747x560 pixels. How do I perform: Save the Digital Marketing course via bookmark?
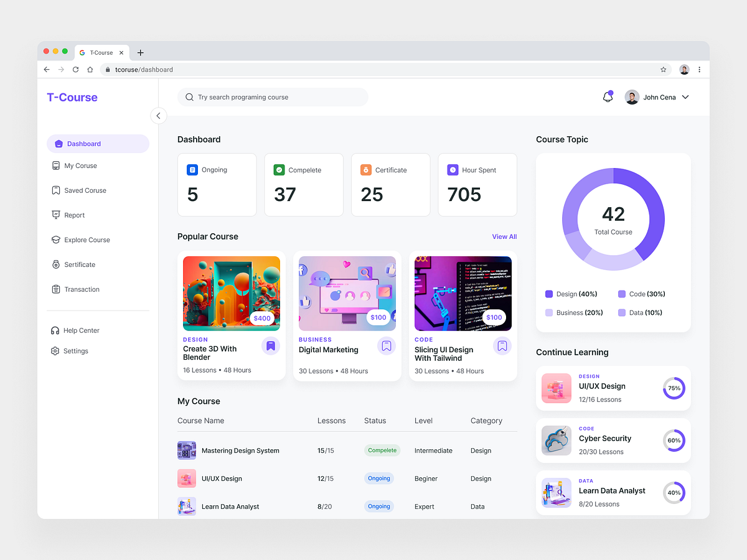[387, 345]
